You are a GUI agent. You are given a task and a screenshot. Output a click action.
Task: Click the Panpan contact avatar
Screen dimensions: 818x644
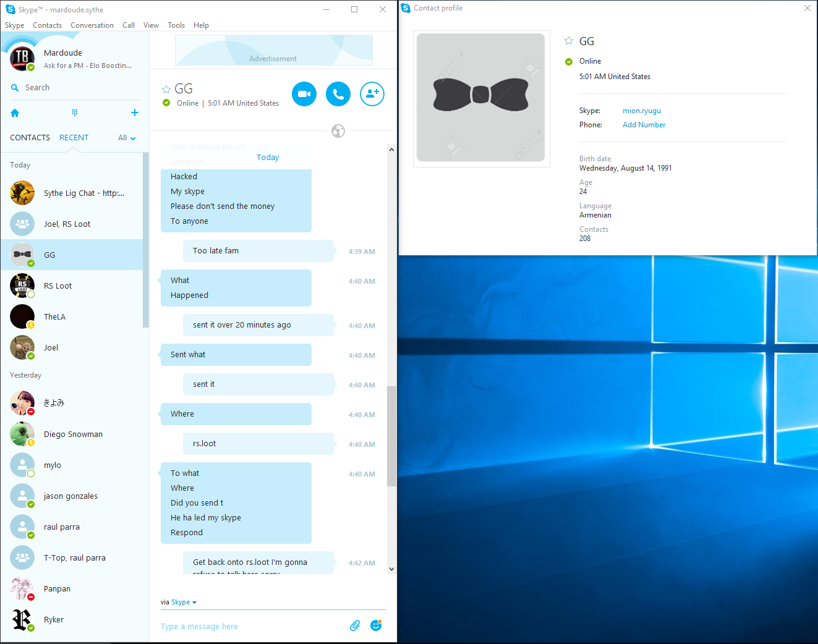click(22, 588)
